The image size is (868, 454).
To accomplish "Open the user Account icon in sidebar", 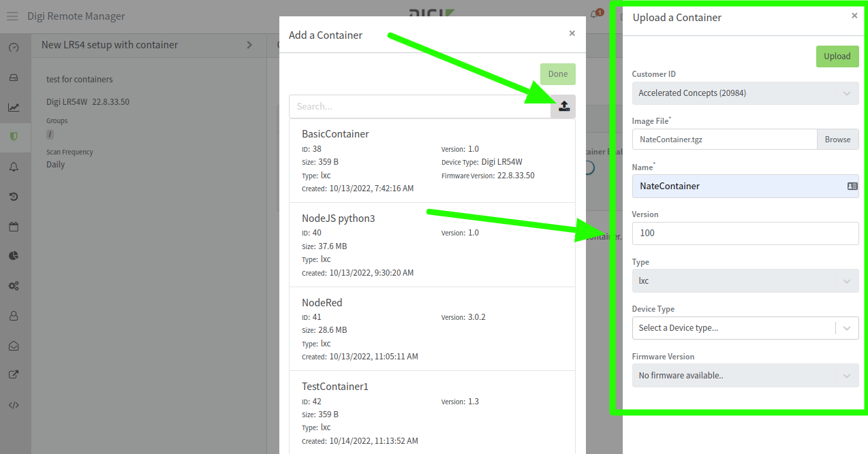I will click(x=14, y=316).
